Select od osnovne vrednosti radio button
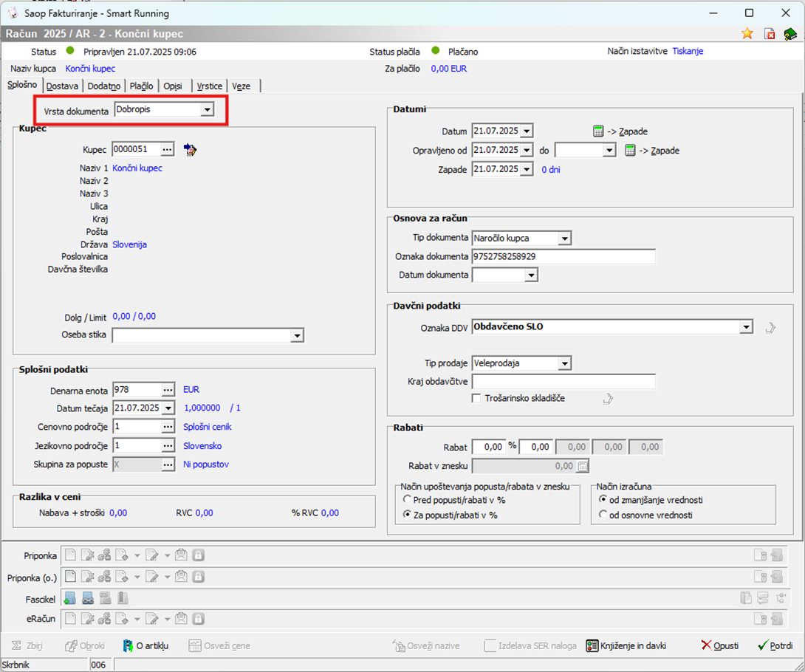805x672 pixels. pyautogui.click(x=603, y=514)
